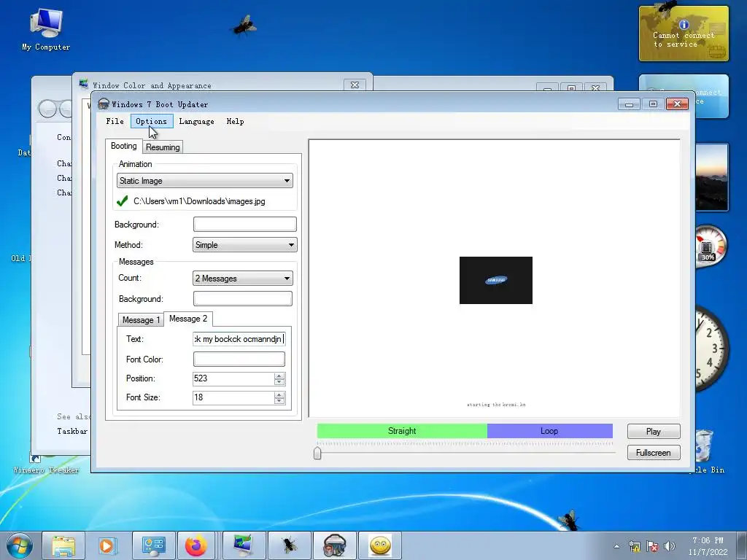Open Winaero Tweaker desktop shortcut
Viewport: 747px width, 560px height.
coord(46,464)
